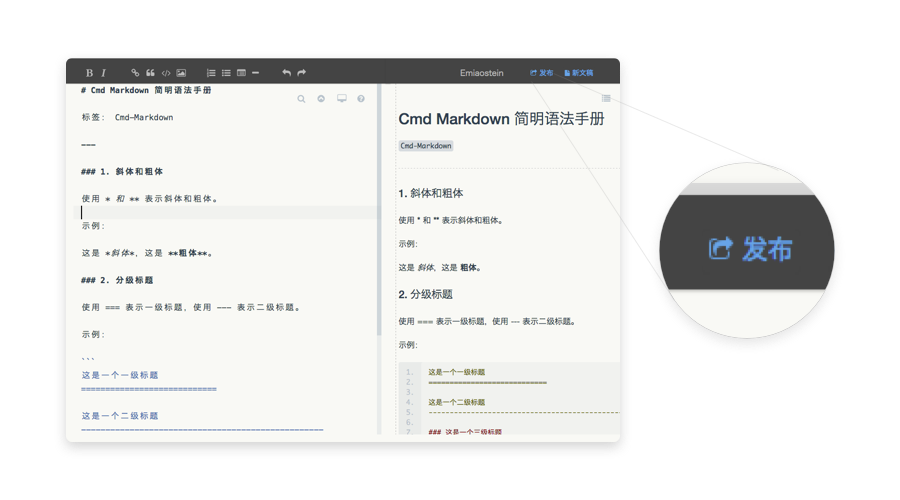
Task: Undo the last edit
Action: click(286, 73)
